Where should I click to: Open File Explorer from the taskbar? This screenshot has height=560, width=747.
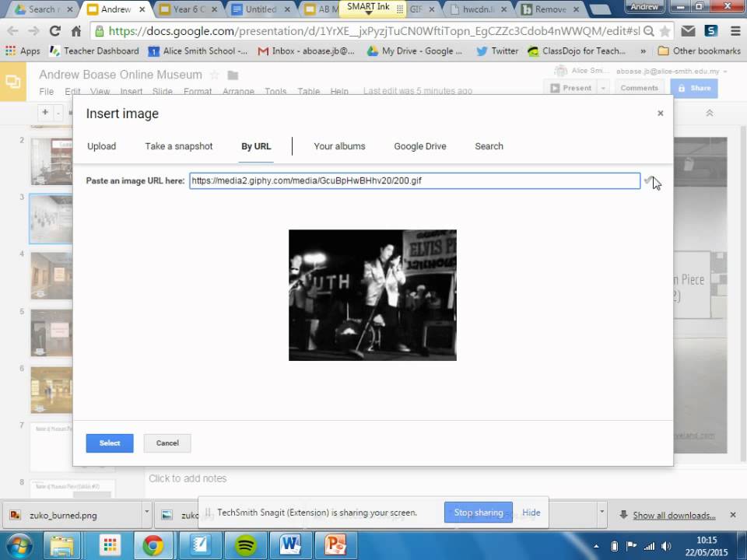(62, 546)
